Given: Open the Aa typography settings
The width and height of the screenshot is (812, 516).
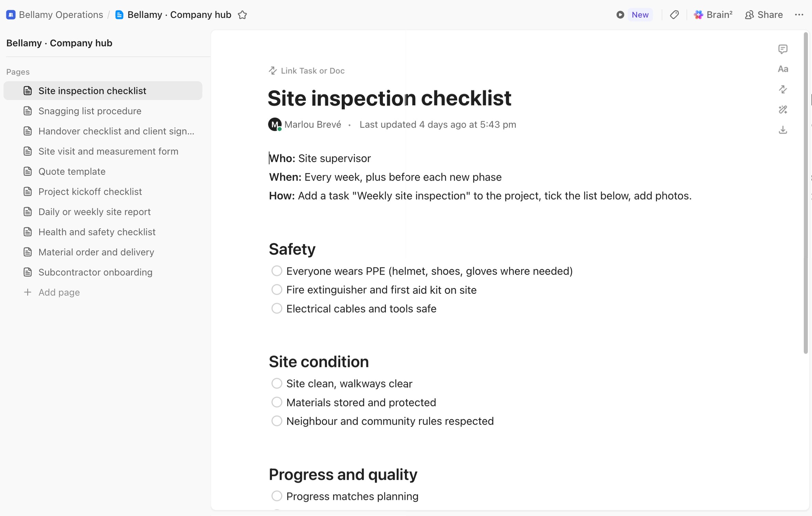Looking at the screenshot, I should 783,69.
